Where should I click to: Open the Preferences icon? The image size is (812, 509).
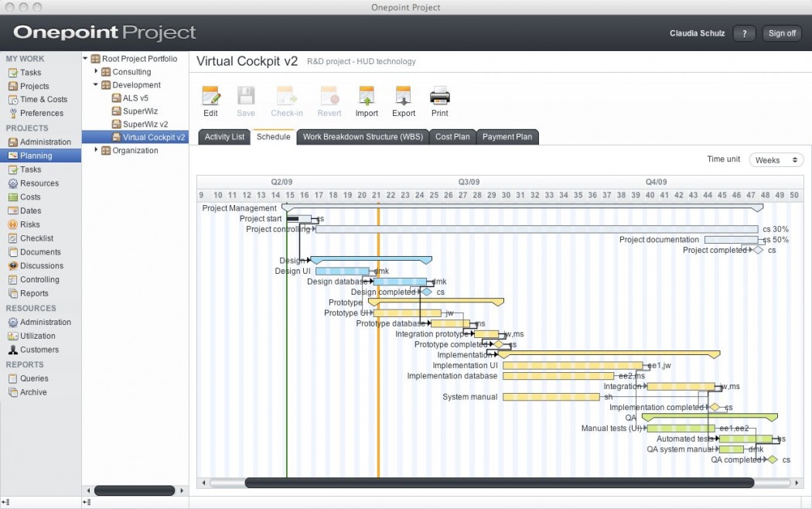tap(13, 113)
